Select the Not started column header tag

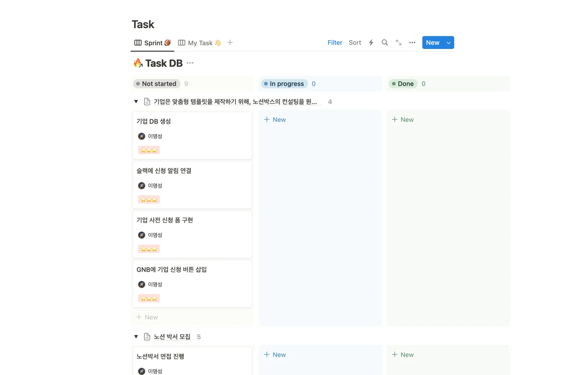[156, 84]
